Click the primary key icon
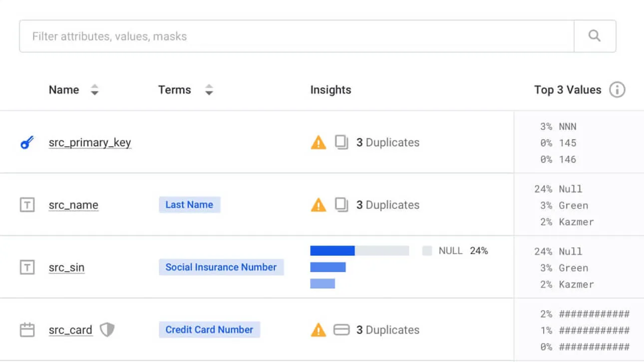The width and height of the screenshot is (644, 362). tap(27, 143)
